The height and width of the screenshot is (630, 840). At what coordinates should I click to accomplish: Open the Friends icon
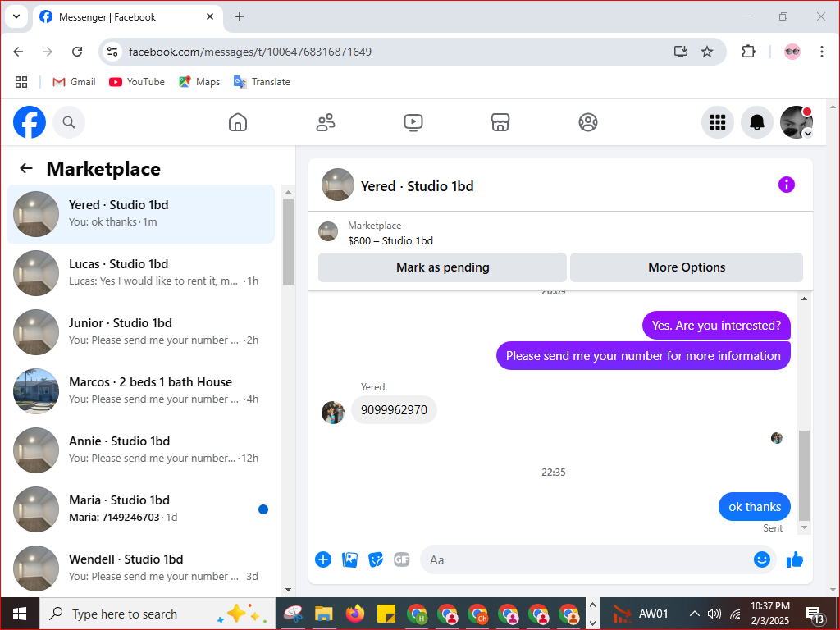tap(326, 122)
